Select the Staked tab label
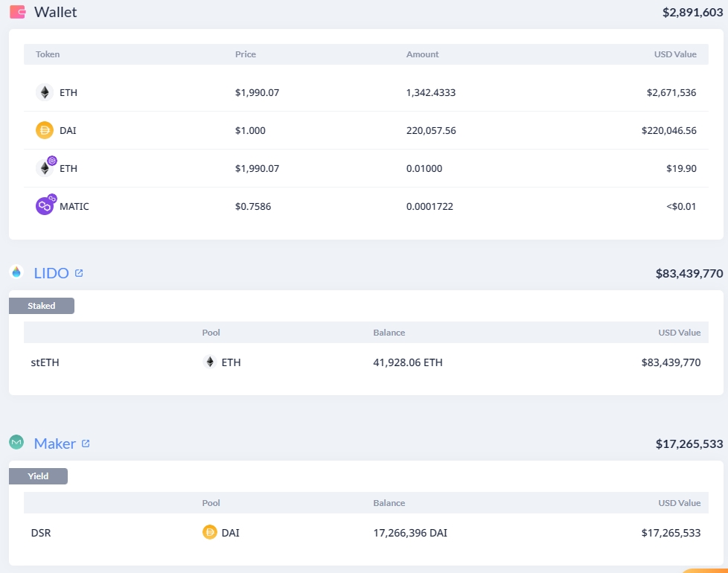This screenshot has height=573, width=728. coord(42,306)
